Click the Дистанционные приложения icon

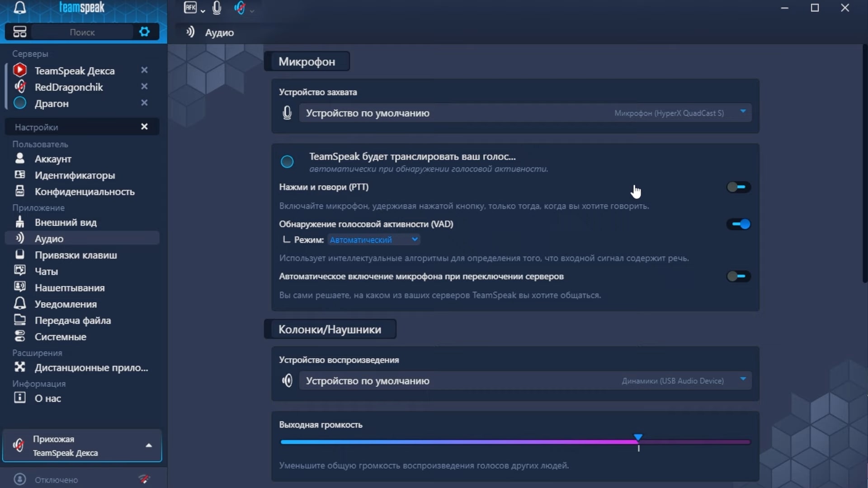pos(20,367)
